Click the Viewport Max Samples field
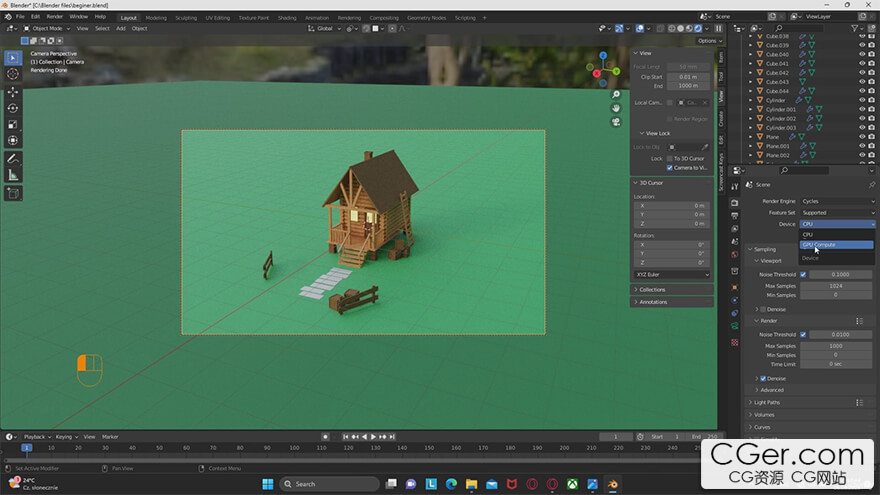Screen dimensions: 880x495 pos(836,286)
